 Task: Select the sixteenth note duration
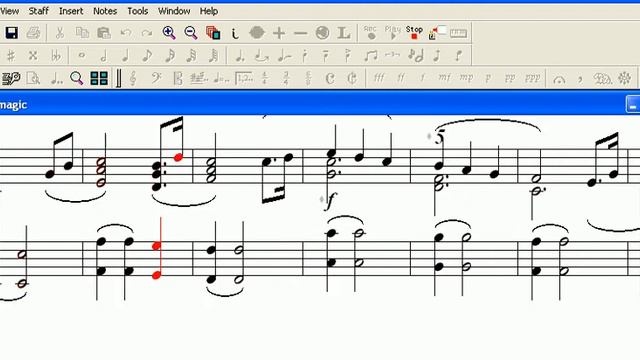(169, 56)
